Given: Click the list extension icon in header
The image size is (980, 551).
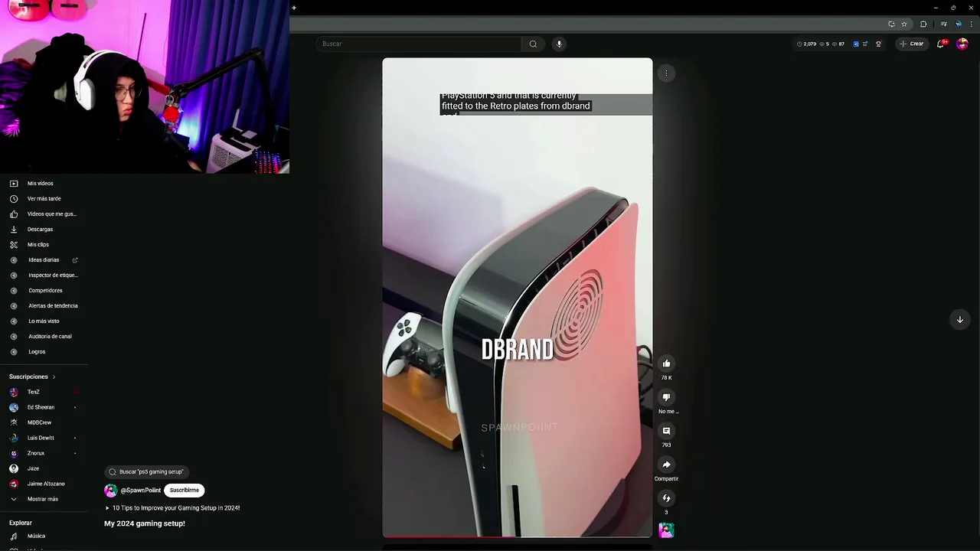Looking at the screenshot, I should (x=865, y=44).
